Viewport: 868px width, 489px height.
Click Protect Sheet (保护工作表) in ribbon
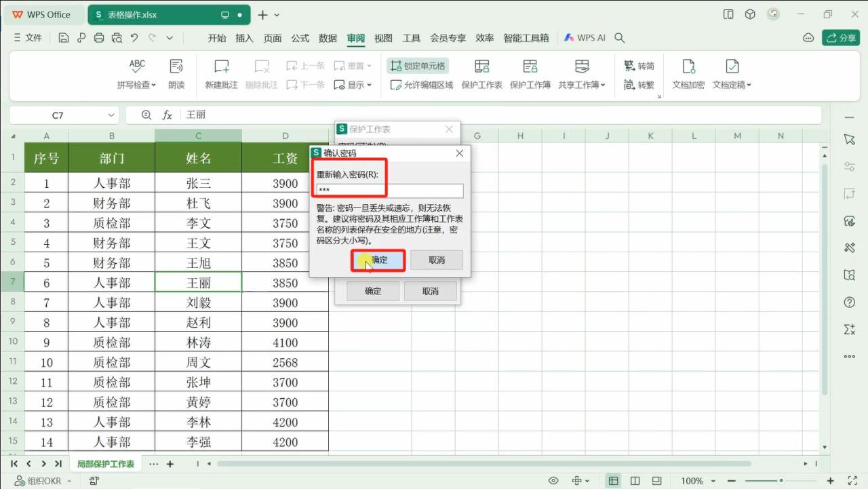click(x=481, y=73)
